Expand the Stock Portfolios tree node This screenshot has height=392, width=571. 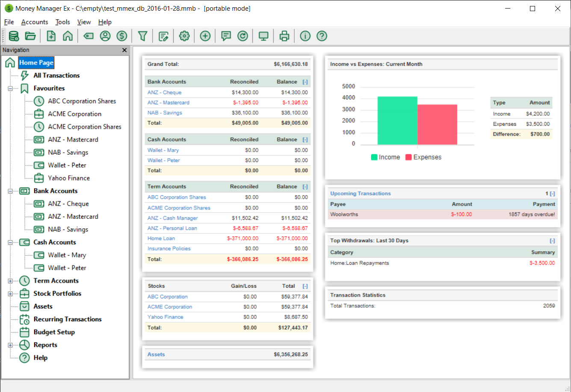9,293
